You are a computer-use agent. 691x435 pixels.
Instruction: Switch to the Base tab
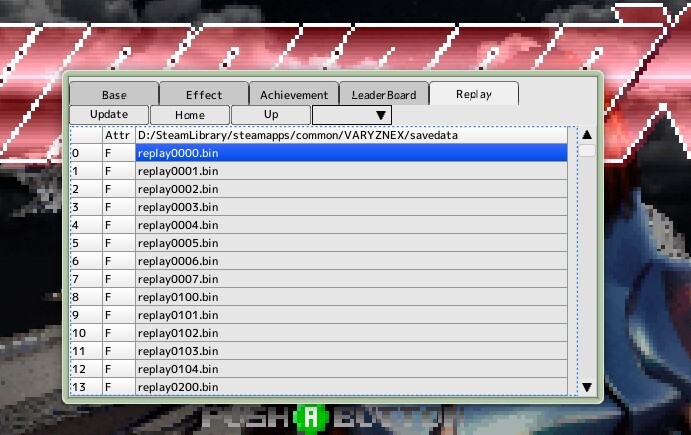(114, 94)
